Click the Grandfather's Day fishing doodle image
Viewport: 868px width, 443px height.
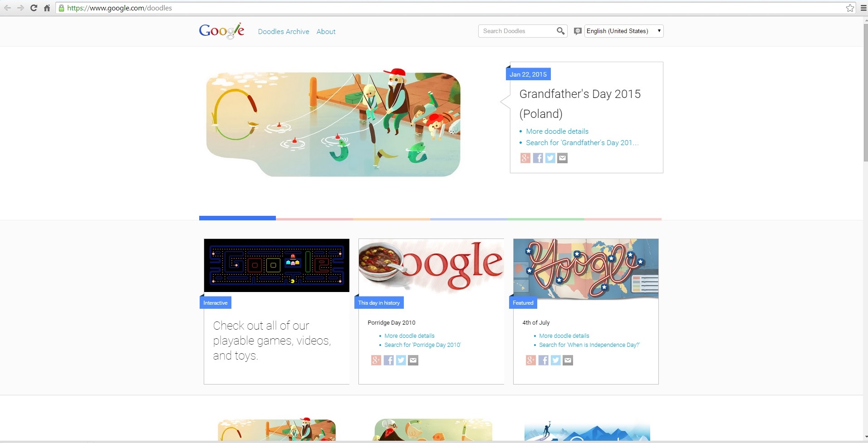333,122
